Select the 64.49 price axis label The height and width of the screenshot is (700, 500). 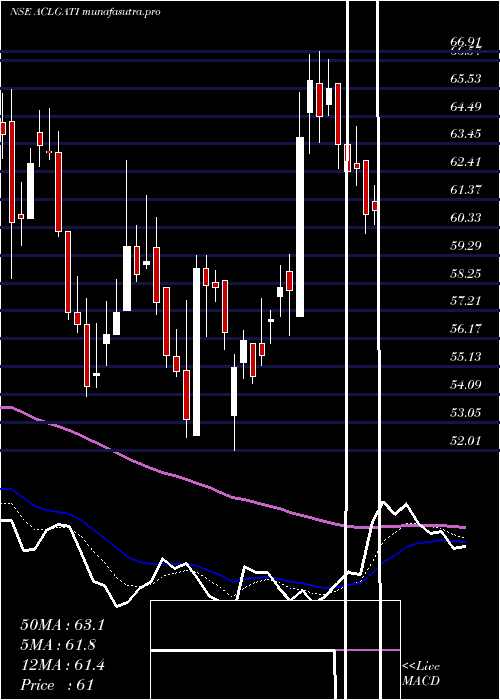tap(466, 106)
